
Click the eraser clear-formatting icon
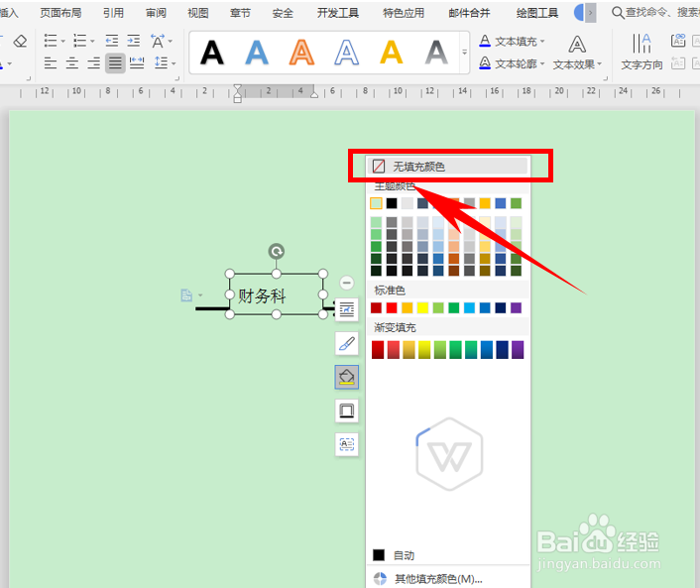(x=20, y=41)
